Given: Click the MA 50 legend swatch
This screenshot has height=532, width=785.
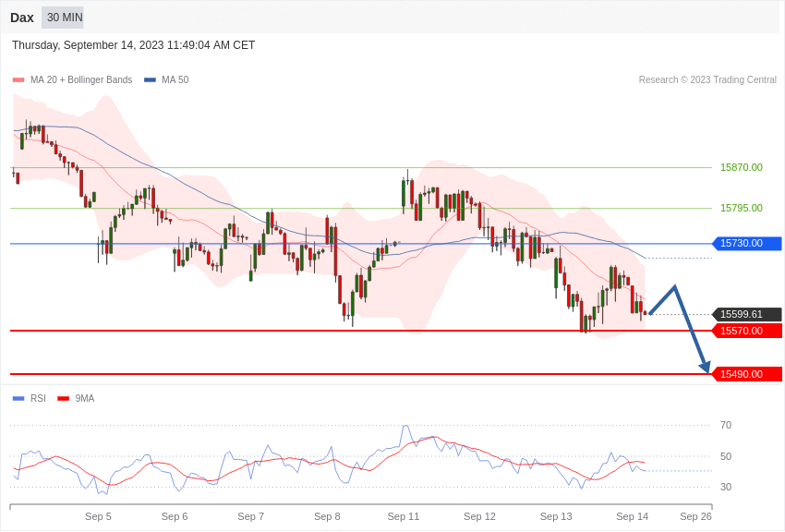Looking at the screenshot, I should click(x=150, y=80).
